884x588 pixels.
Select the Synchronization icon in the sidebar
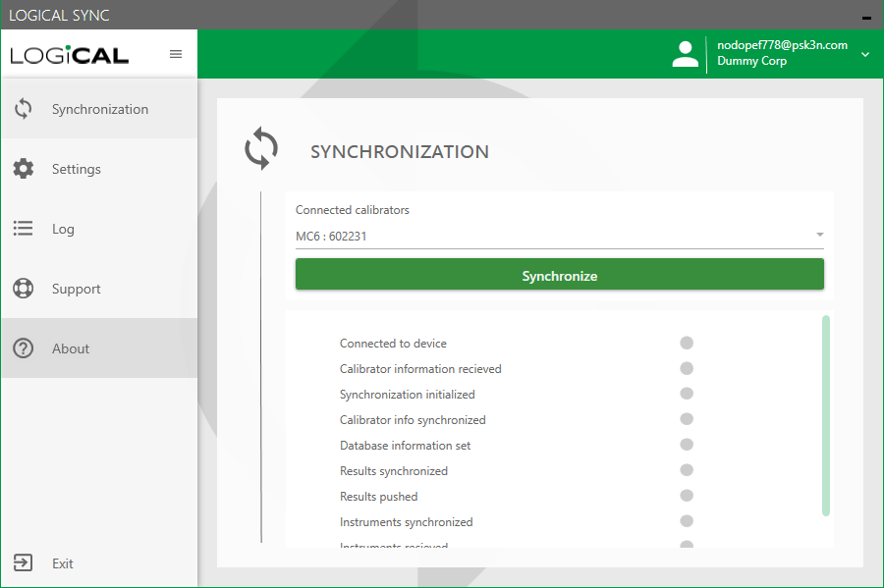(x=23, y=108)
